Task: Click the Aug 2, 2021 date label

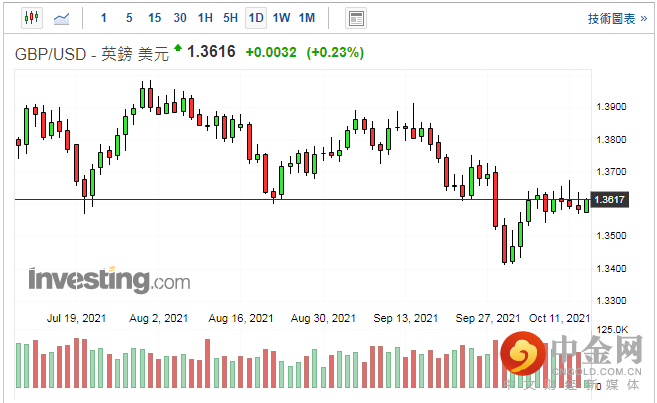Action: click(x=160, y=318)
